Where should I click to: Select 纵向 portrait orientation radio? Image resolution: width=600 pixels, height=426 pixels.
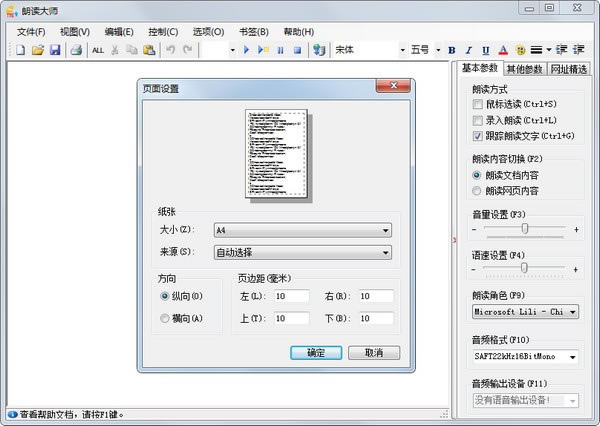pyautogui.click(x=165, y=296)
